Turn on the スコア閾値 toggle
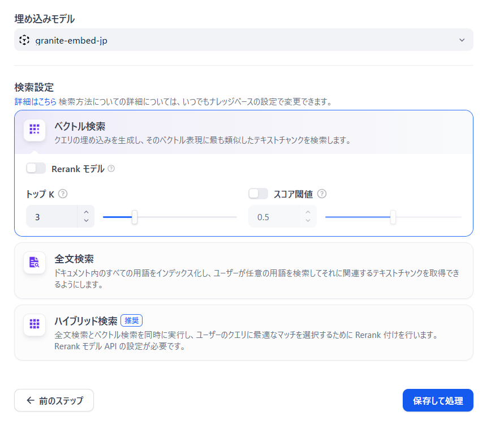 [258, 194]
